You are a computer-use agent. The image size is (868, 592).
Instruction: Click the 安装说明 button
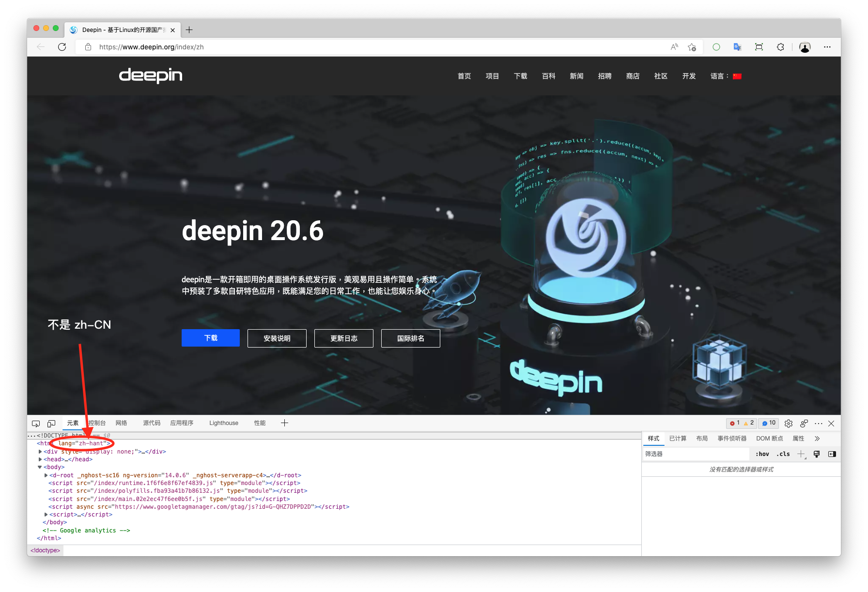coord(277,338)
